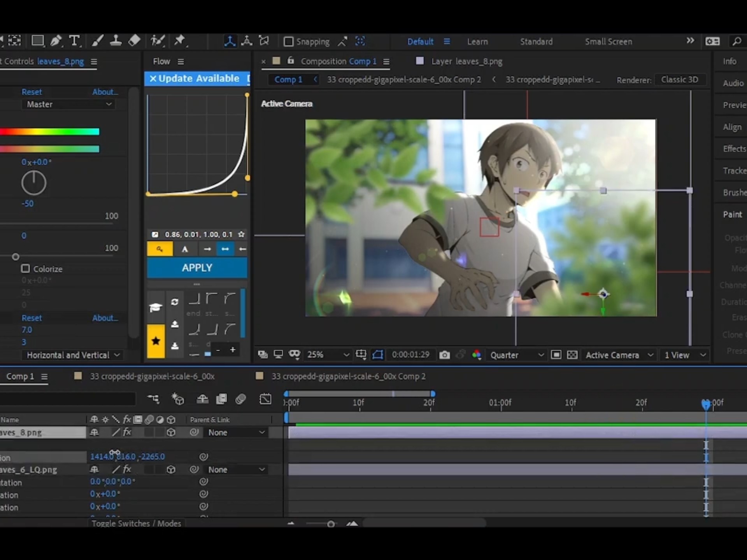747x560 pixels.
Task: Dismiss the Update Available banner with X
Action: point(153,79)
